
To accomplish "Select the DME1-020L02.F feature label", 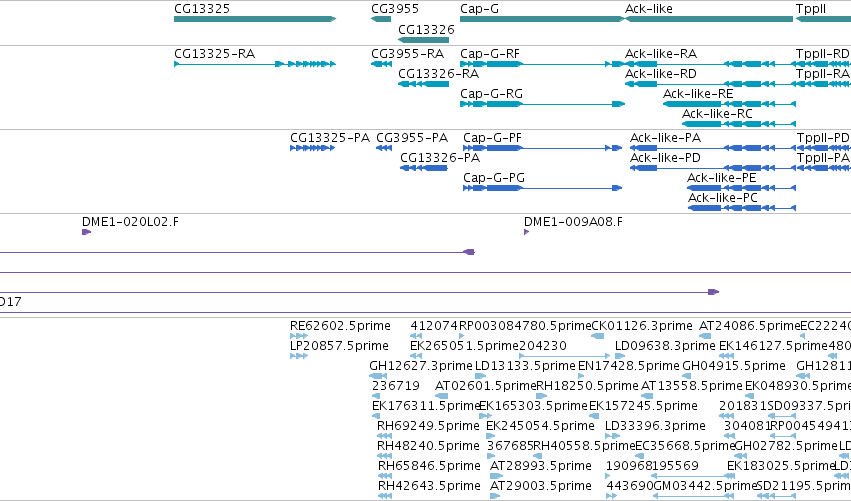I will tap(130, 222).
